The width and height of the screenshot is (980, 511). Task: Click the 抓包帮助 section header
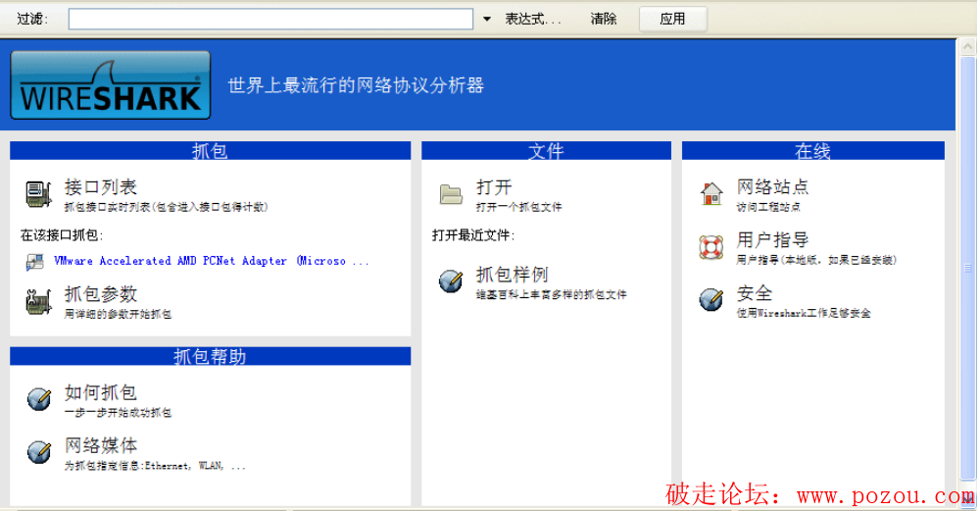[210, 356]
